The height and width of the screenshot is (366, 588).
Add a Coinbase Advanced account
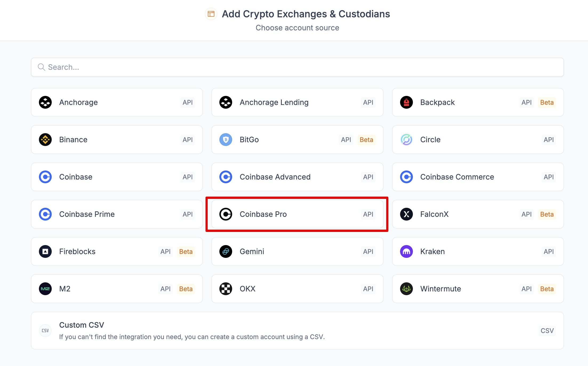point(297,177)
